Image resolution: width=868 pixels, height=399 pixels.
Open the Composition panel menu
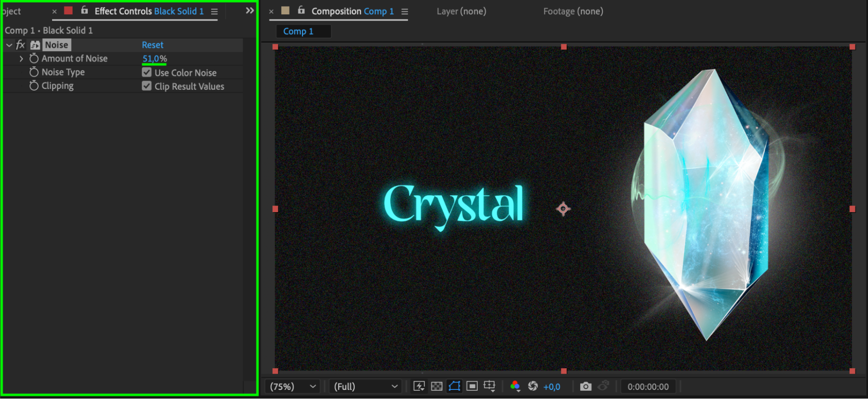(x=405, y=12)
